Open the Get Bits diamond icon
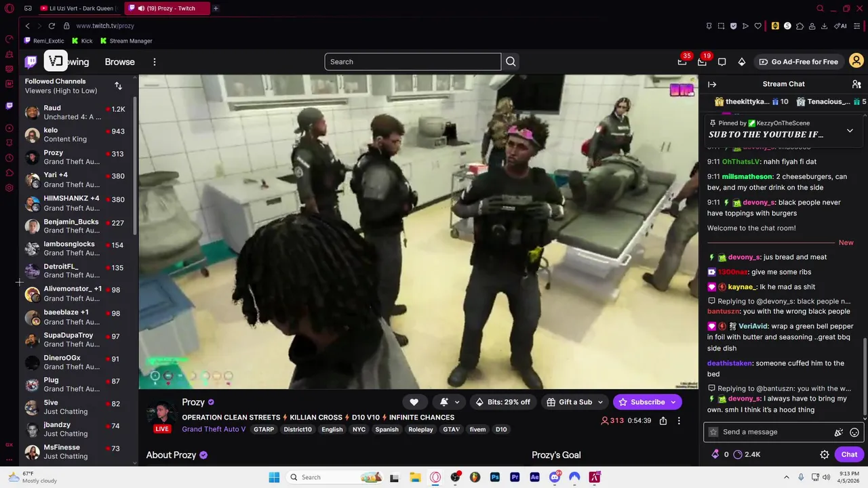Viewport: 868px width, 488px height. pyautogui.click(x=742, y=62)
